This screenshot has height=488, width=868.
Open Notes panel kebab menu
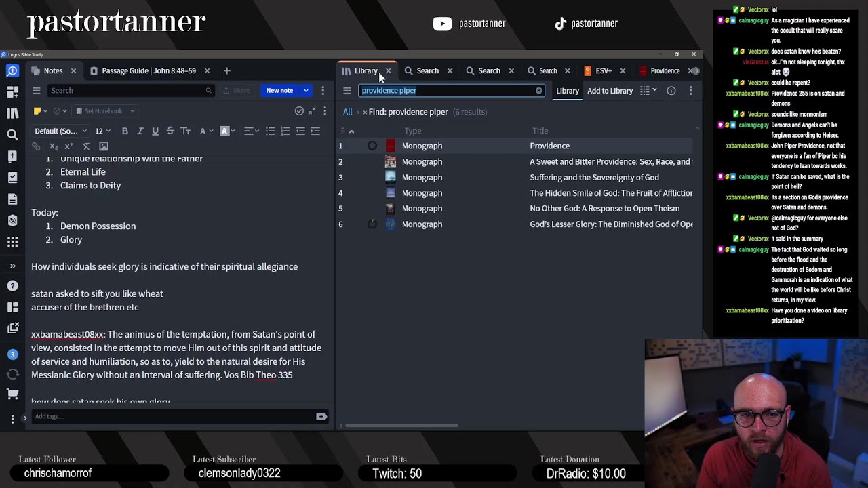(x=323, y=91)
